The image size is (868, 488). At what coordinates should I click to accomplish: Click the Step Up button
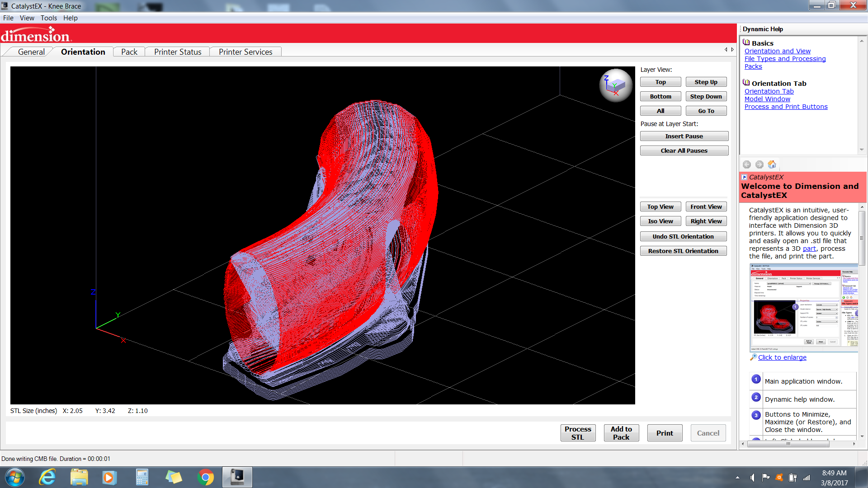click(x=706, y=82)
